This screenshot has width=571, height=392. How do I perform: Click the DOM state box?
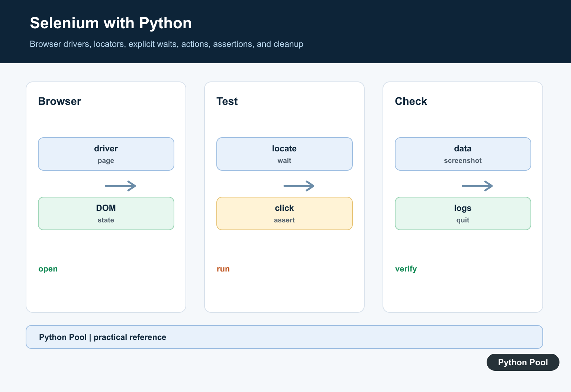pyautogui.click(x=106, y=213)
